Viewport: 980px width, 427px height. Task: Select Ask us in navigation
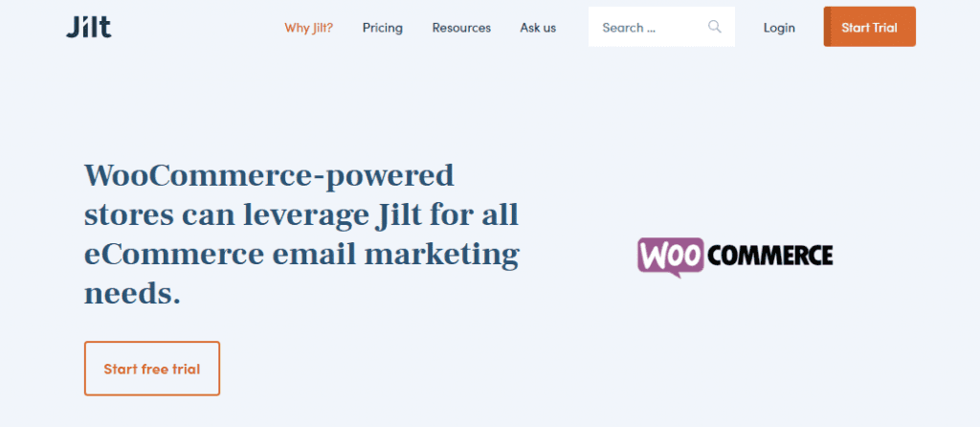point(538,28)
